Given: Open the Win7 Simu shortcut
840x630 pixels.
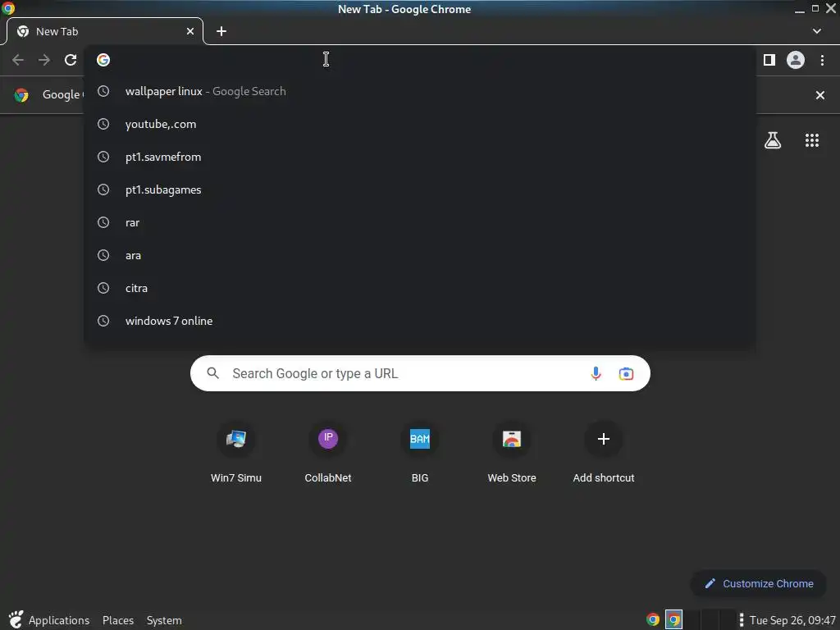Looking at the screenshot, I should [236, 453].
